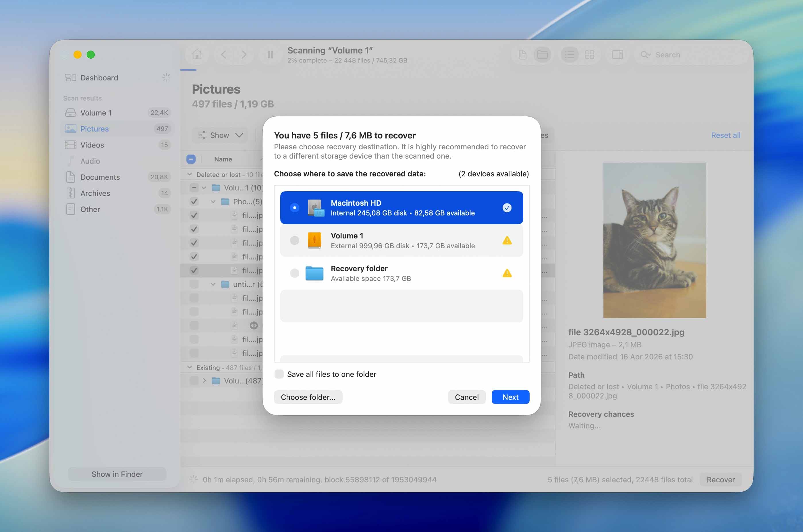Open the Audio category

point(117,161)
